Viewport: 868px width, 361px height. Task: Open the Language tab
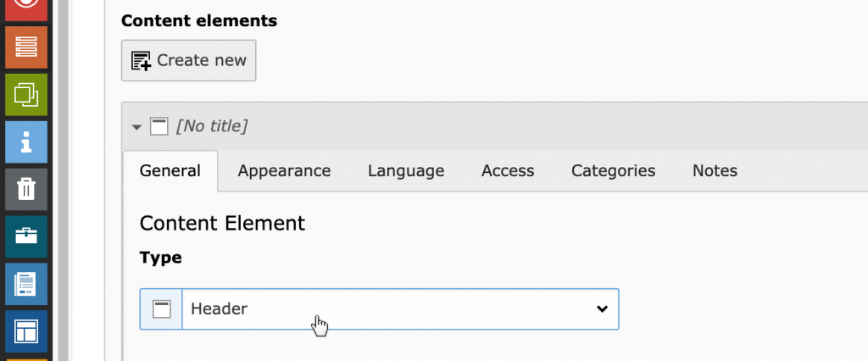tap(406, 170)
